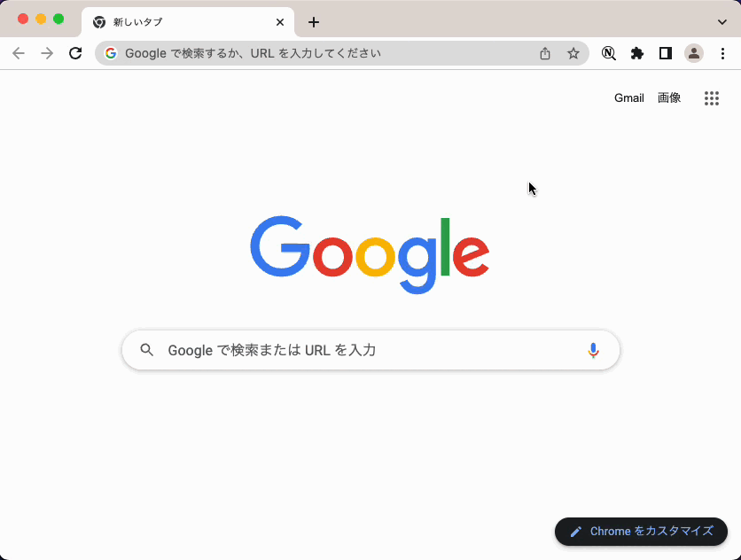The width and height of the screenshot is (741, 560).
Task: Reload the current page
Action: (x=75, y=53)
